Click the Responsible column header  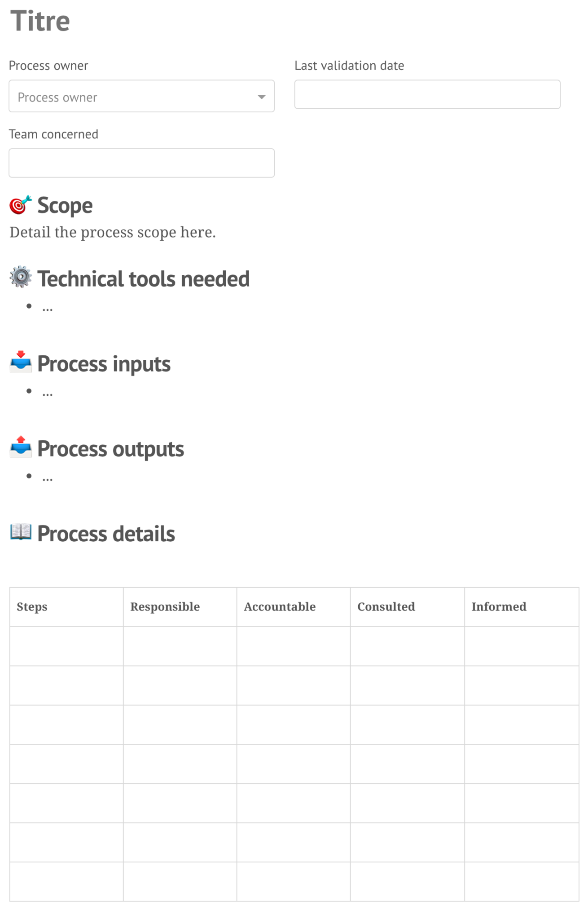(165, 607)
